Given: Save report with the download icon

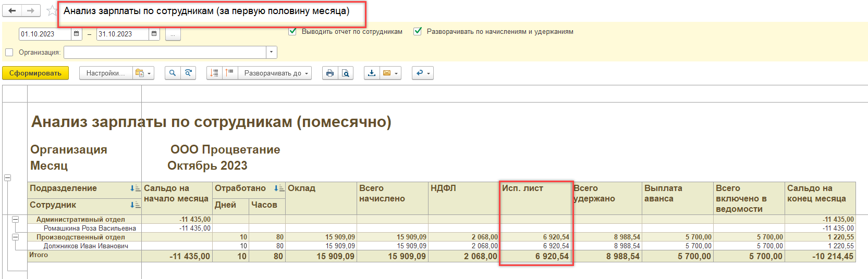Looking at the screenshot, I should point(372,73).
